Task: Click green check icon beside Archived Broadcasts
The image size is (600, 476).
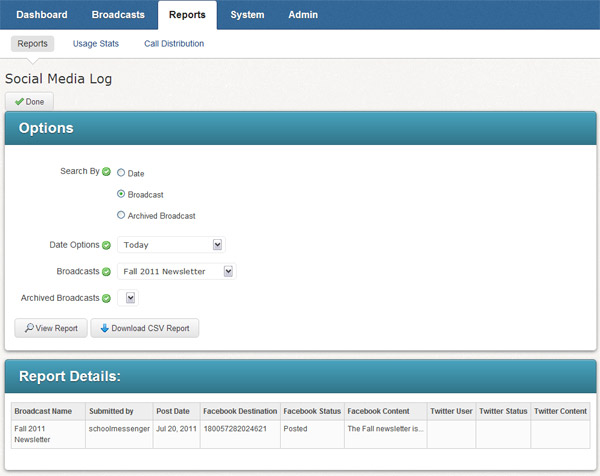Action: coord(106,298)
